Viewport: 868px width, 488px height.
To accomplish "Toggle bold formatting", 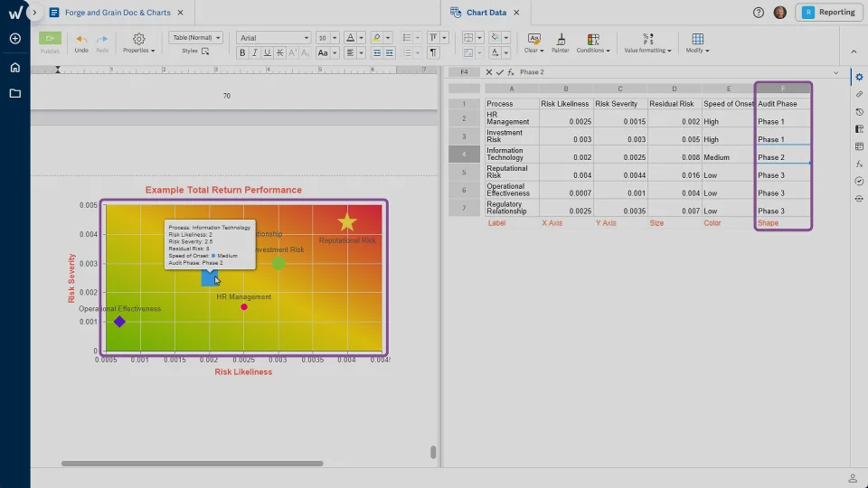I will click(x=242, y=52).
